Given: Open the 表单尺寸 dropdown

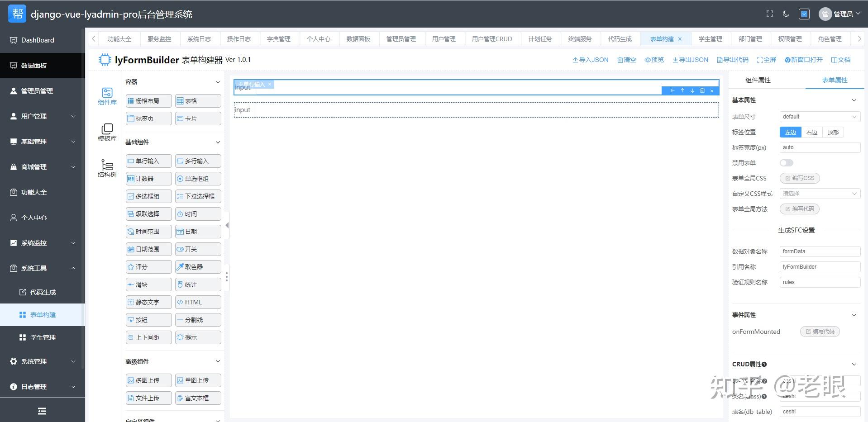Looking at the screenshot, I should (x=819, y=116).
